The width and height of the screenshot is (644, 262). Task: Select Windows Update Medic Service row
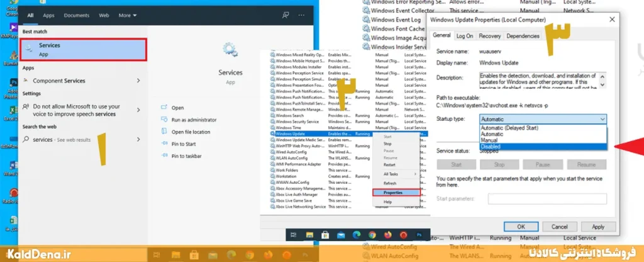321,140
